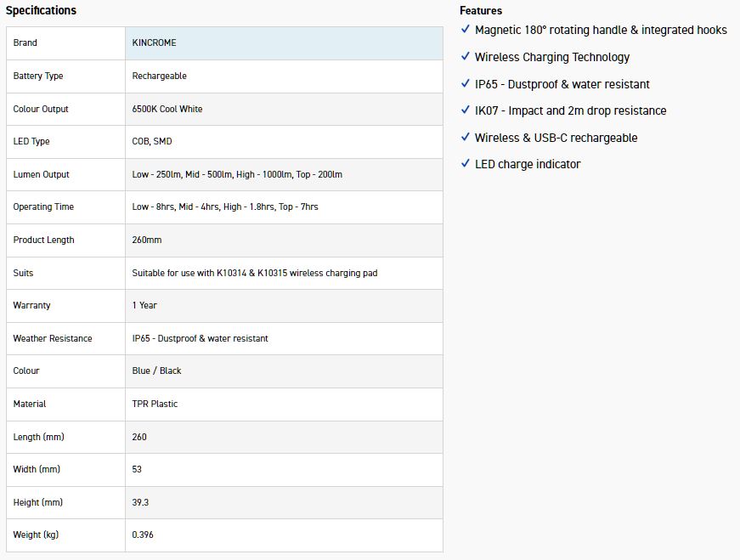Click the 0.396 weight value
The width and height of the screenshot is (740, 560).
143,535
